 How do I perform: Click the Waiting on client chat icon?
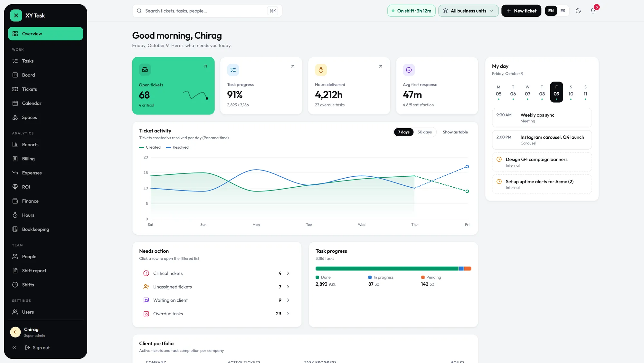pos(146,300)
